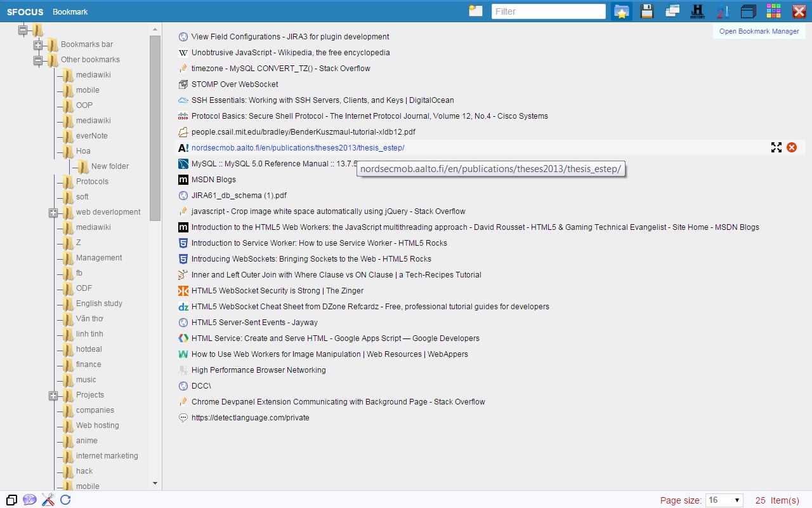Image resolution: width=812 pixels, height=508 pixels.
Task: Select the English study folder
Action: 99,304
